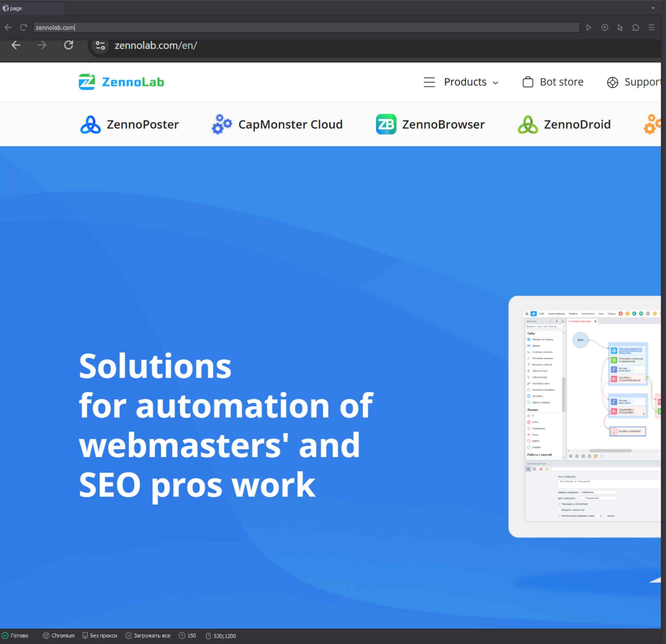Expand the Products dropdown menu
The height and width of the screenshot is (644, 666).
click(x=461, y=82)
